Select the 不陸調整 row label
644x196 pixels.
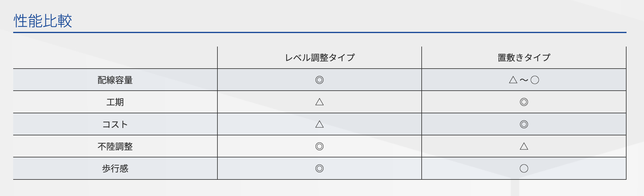tap(115, 146)
